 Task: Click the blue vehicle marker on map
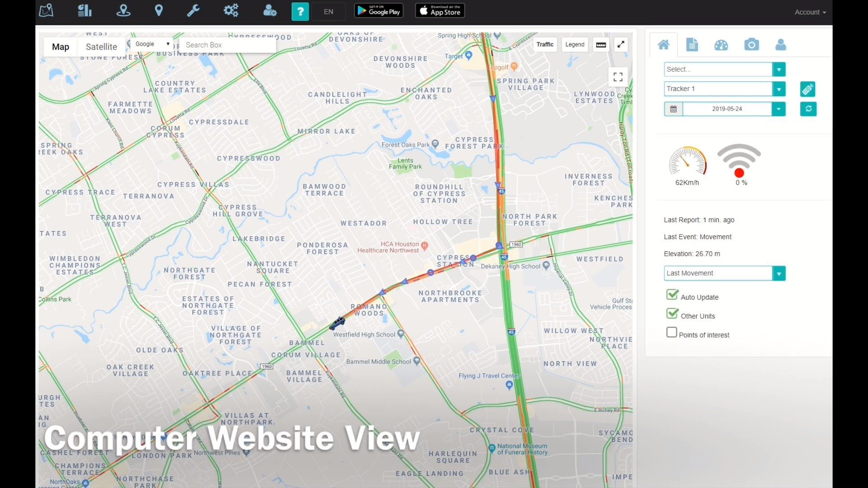point(337,323)
